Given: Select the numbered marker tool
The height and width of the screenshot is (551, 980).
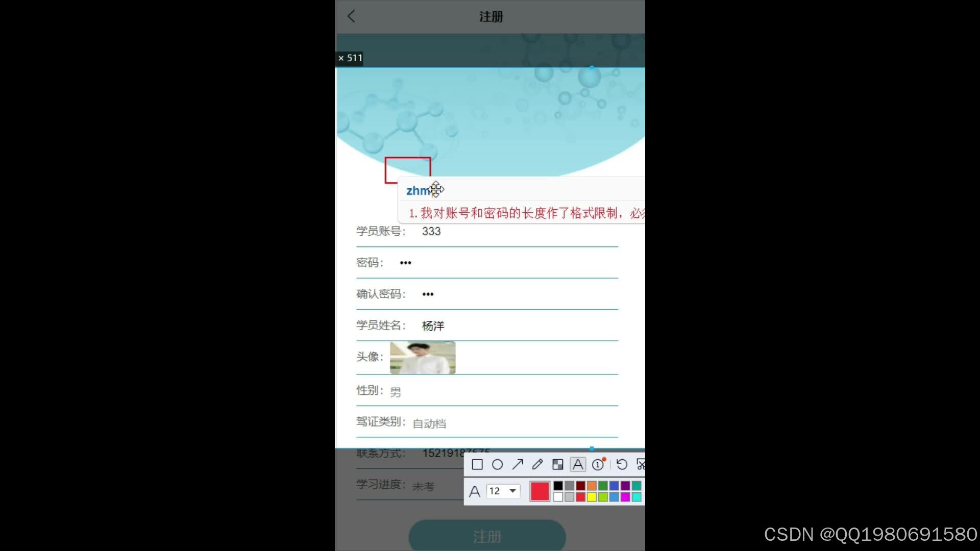Looking at the screenshot, I should 598,465.
